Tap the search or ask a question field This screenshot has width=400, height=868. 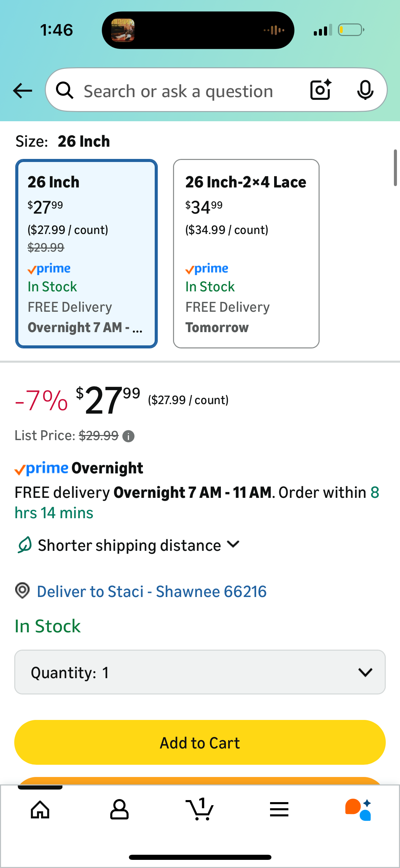178,91
